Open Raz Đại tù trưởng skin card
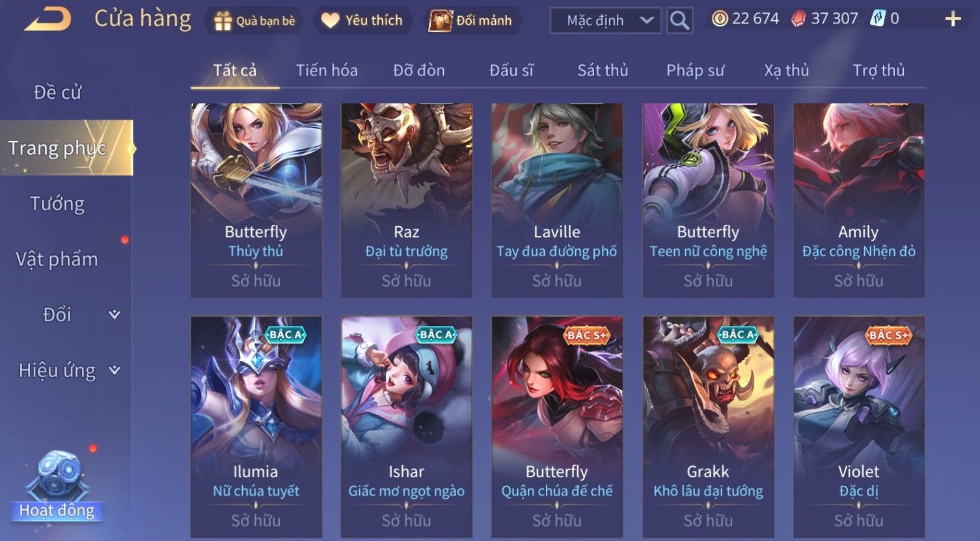Screen dimensions: 980x541 [x=407, y=200]
